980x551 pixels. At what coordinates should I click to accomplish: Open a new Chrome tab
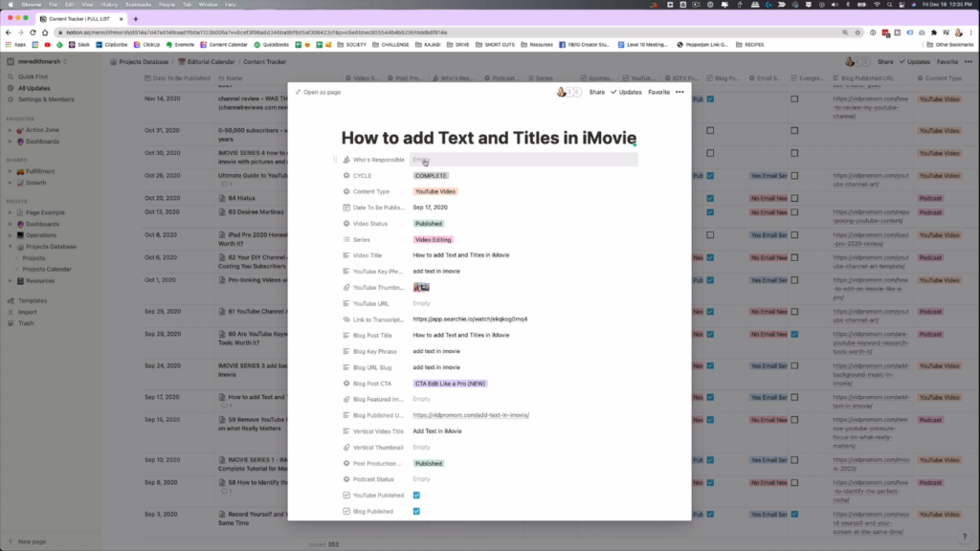click(x=136, y=19)
